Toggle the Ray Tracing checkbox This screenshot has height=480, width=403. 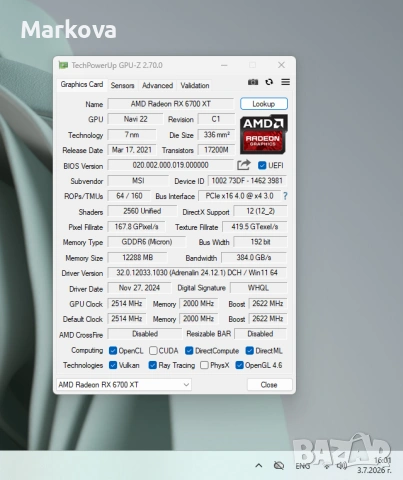[153, 365]
